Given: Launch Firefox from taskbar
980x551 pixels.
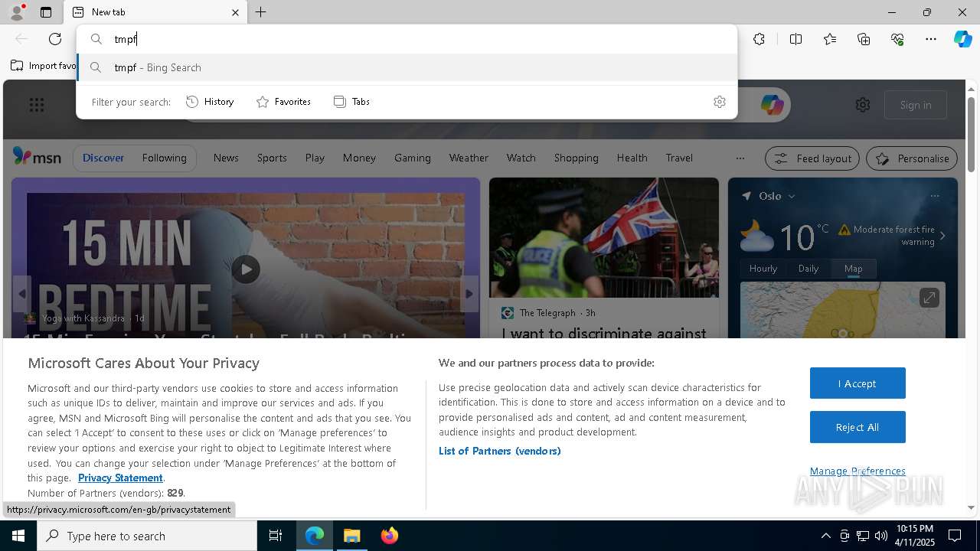Looking at the screenshot, I should click(389, 536).
